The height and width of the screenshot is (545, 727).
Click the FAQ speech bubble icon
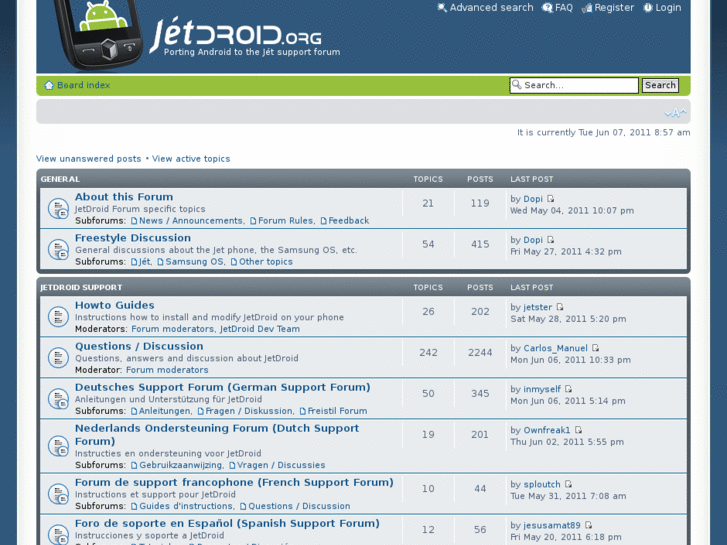click(x=548, y=8)
